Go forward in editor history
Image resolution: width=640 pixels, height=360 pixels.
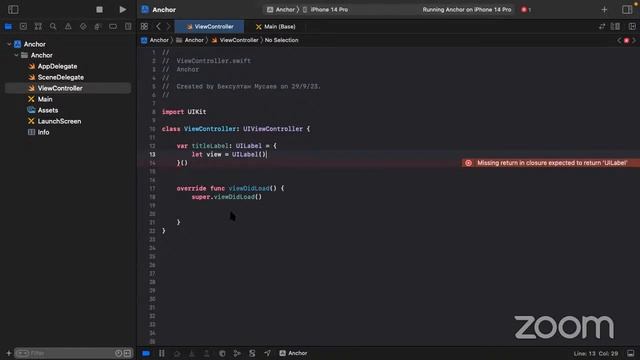point(168,27)
